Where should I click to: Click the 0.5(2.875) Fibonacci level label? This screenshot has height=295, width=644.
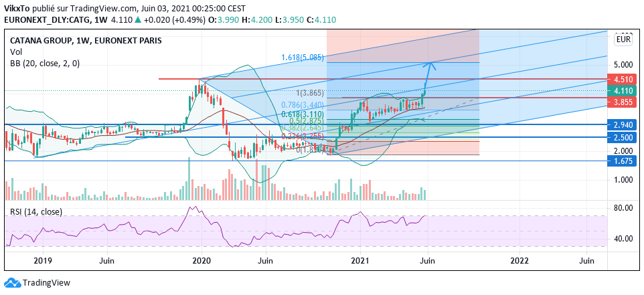[306, 122]
